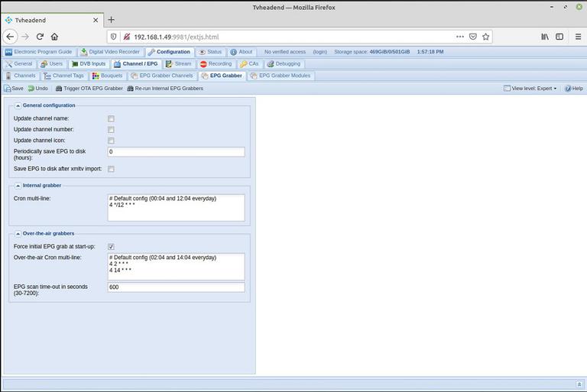Undo configuration changes
The width and height of the screenshot is (587, 392).
tap(37, 89)
